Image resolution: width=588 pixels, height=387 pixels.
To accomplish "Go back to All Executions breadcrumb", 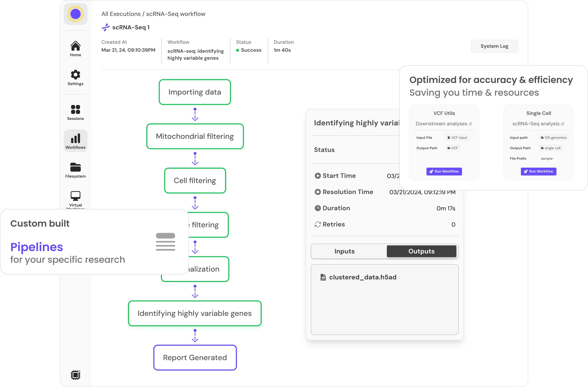I will pos(121,14).
